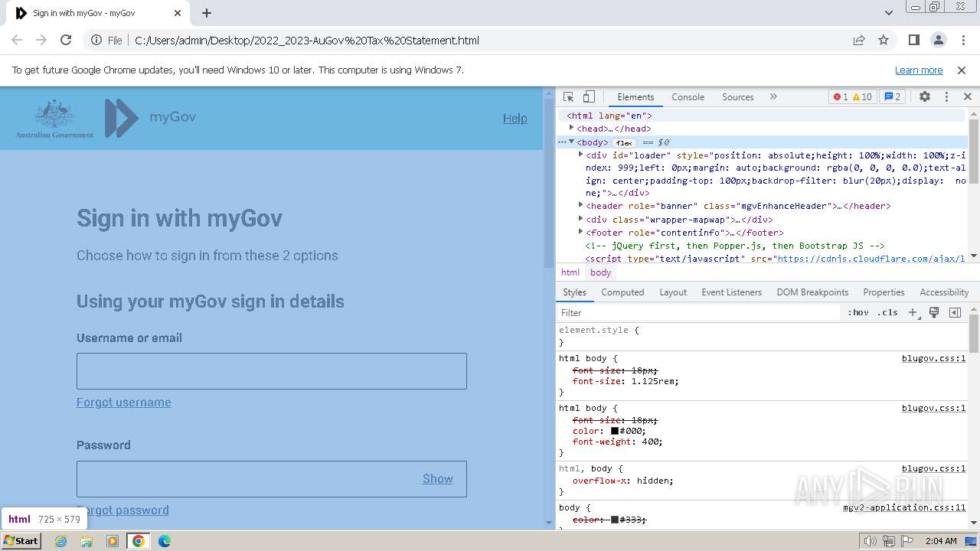980x551 pixels.
Task: Switch to the Console tab
Action: (x=688, y=97)
